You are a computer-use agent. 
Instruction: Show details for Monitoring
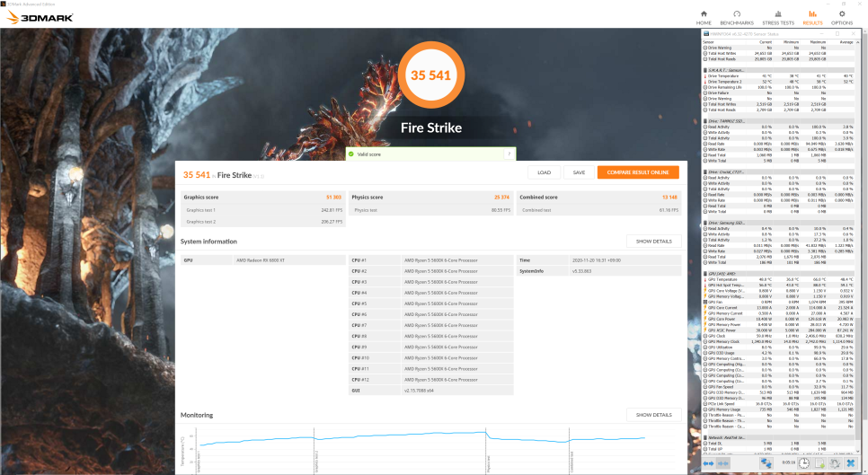[654, 415]
